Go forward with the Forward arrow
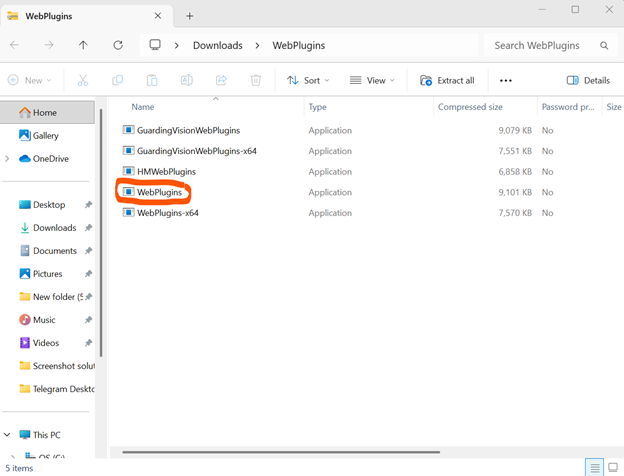Screen dimensions: 624x476 (x=49, y=45)
